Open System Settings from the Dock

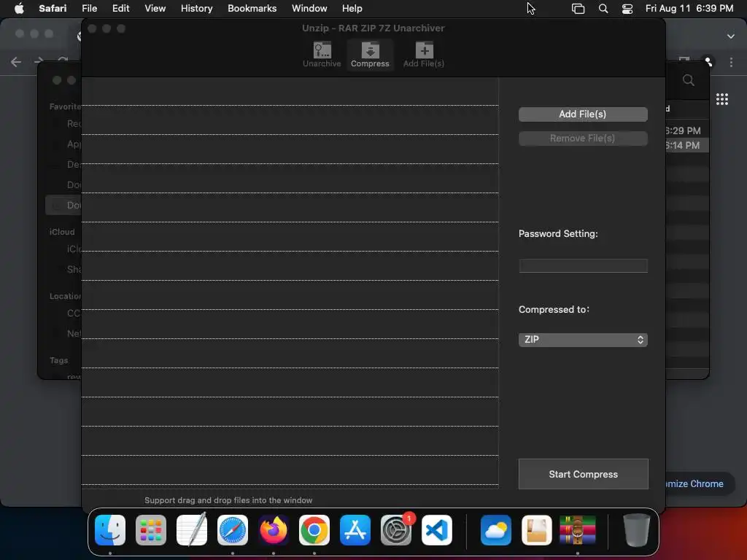pyautogui.click(x=396, y=530)
